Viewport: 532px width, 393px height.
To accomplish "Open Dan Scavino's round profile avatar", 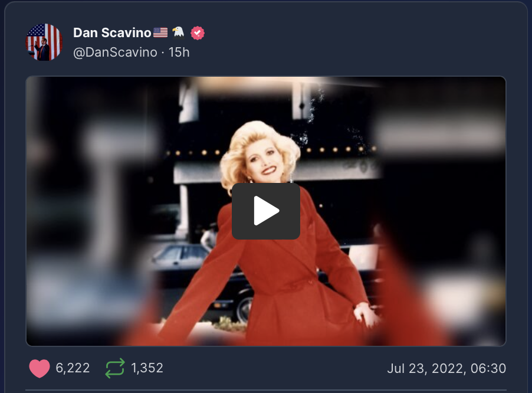I will tap(44, 42).
